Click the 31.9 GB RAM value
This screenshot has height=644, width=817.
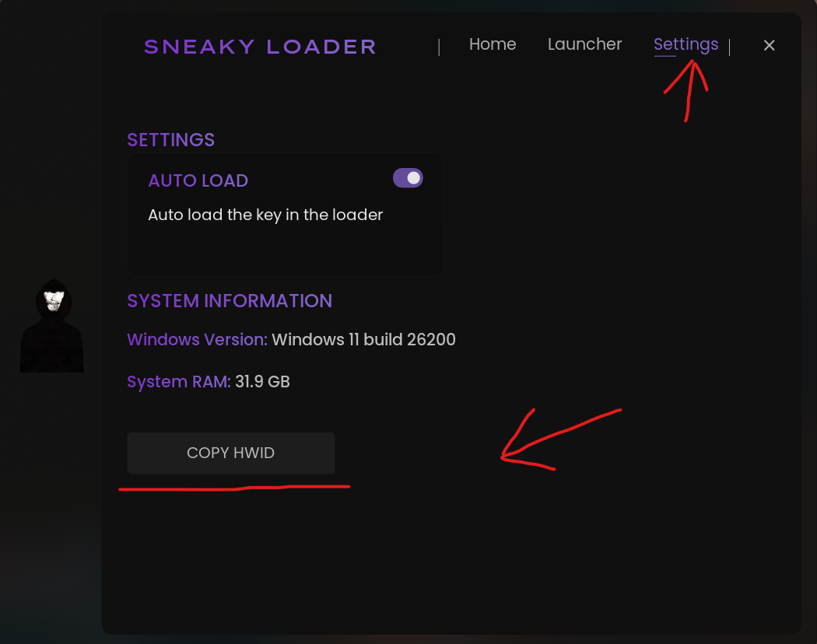262,382
